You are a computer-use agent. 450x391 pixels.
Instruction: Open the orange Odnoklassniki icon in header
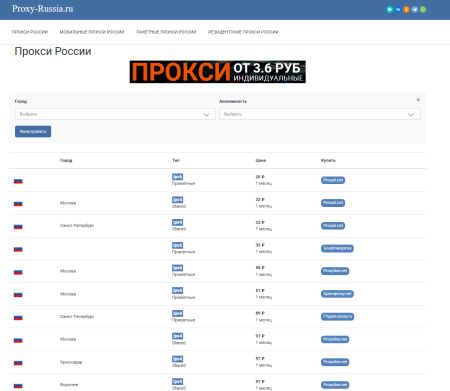tap(406, 9)
